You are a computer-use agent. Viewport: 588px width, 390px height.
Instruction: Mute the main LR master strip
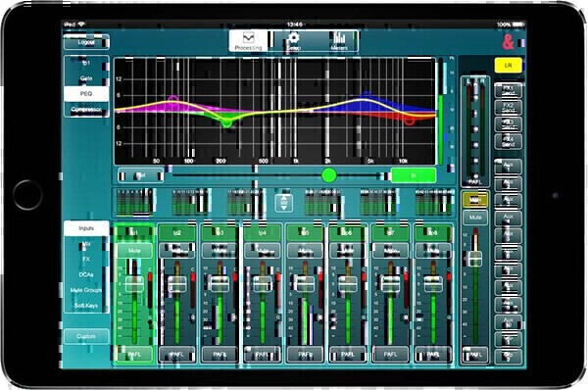click(x=475, y=218)
